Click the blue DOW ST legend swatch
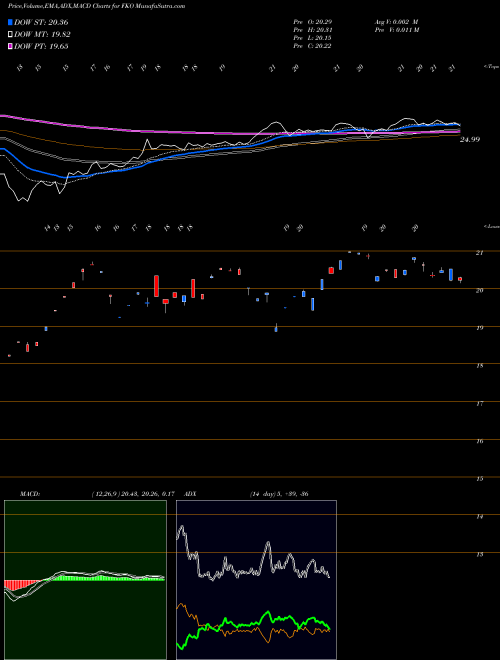Image resolution: width=500 pixels, height=660 pixels. (x=10, y=23)
